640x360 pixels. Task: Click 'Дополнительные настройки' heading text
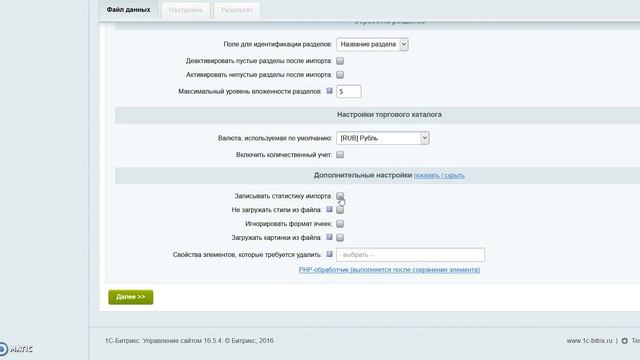pyautogui.click(x=363, y=175)
